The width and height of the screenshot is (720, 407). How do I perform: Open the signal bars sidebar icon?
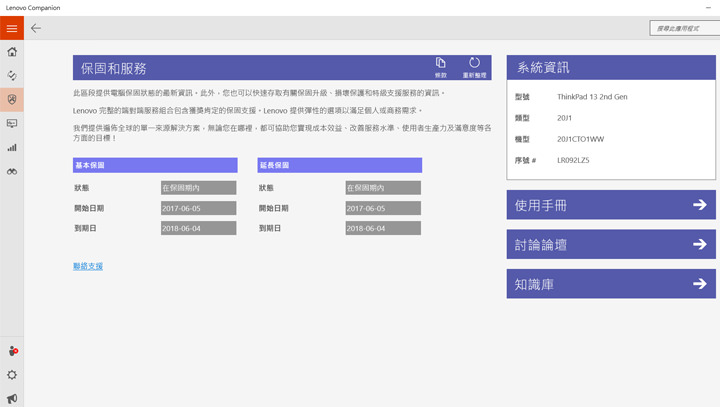[x=12, y=147]
